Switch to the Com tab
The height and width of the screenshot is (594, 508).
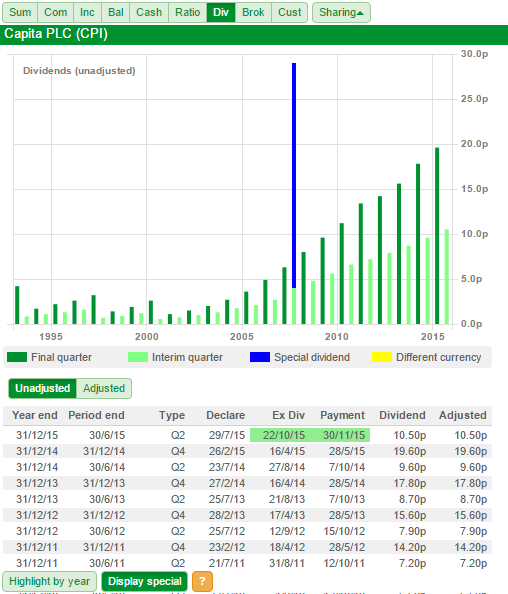click(x=55, y=13)
